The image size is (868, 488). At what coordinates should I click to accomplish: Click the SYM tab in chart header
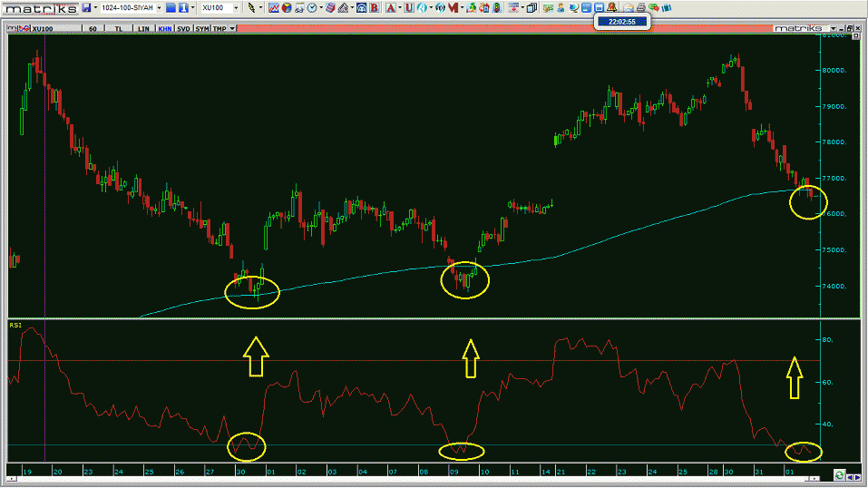tap(201, 28)
